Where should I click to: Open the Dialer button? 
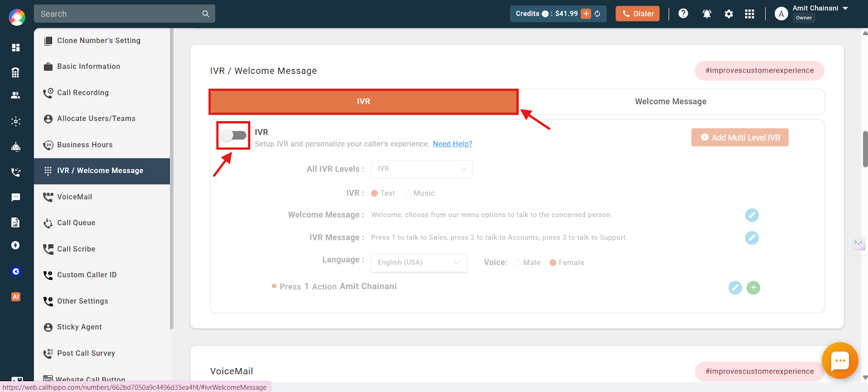click(x=637, y=14)
